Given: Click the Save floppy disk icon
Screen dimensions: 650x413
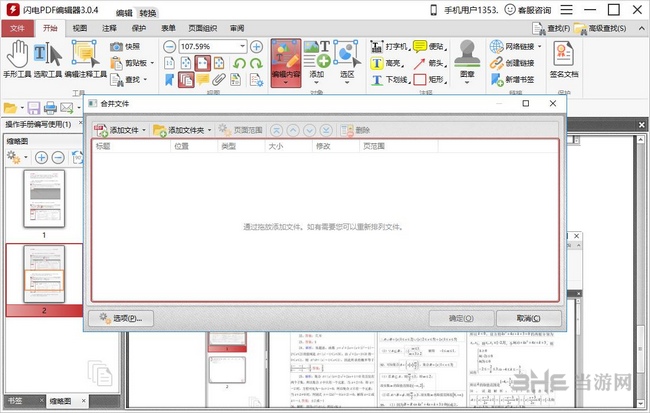Looking at the screenshot, I should (34, 108).
